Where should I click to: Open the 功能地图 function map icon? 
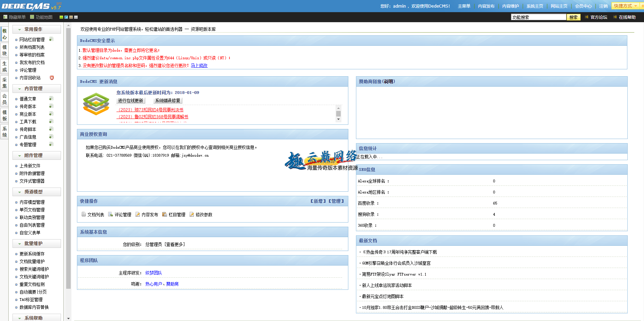coord(32,17)
